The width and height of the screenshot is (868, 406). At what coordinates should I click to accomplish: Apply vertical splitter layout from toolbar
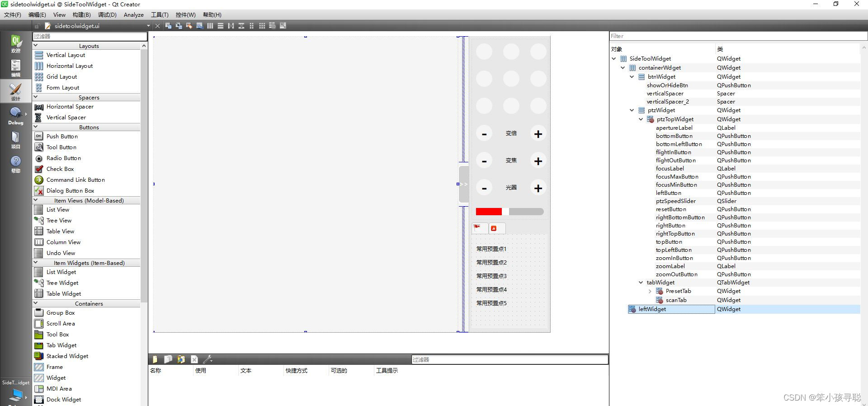click(241, 26)
